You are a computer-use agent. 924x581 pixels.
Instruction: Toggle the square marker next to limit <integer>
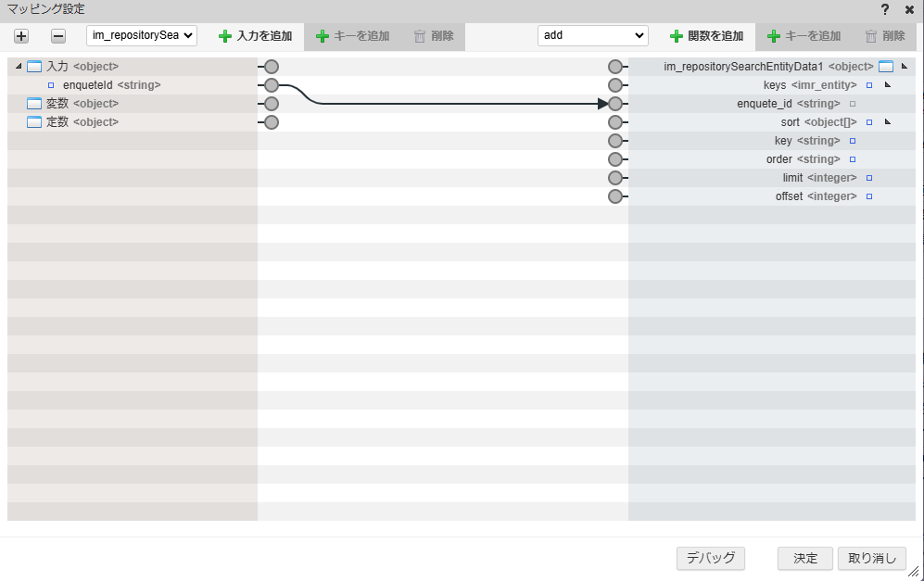tap(867, 177)
